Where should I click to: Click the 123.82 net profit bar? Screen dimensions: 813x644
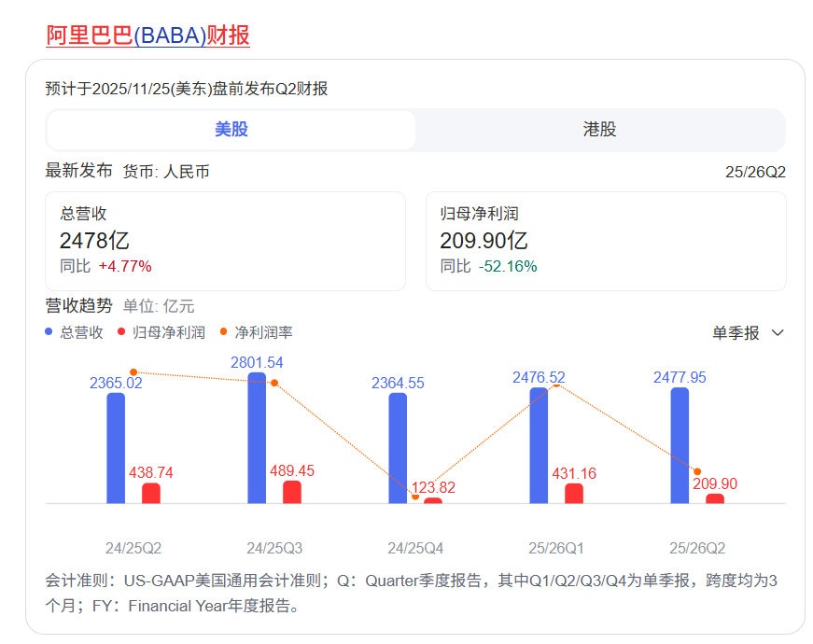pyautogui.click(x=433, y=500)
